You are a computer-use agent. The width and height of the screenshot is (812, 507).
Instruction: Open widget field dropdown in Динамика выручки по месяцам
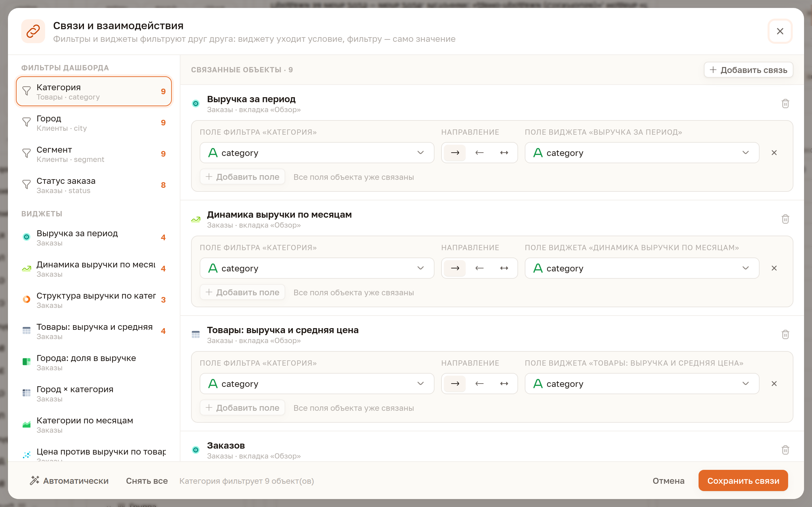click(x=642, y=268)
